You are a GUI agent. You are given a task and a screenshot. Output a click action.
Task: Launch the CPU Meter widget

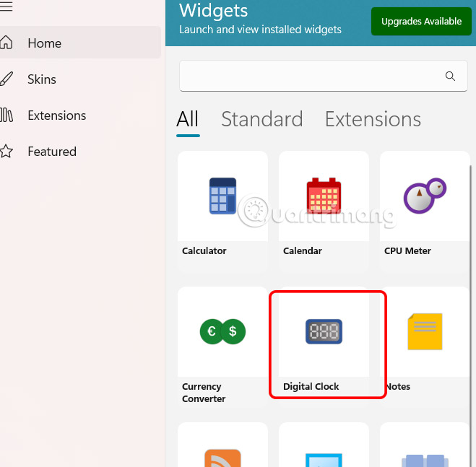[x=425, y=196]
